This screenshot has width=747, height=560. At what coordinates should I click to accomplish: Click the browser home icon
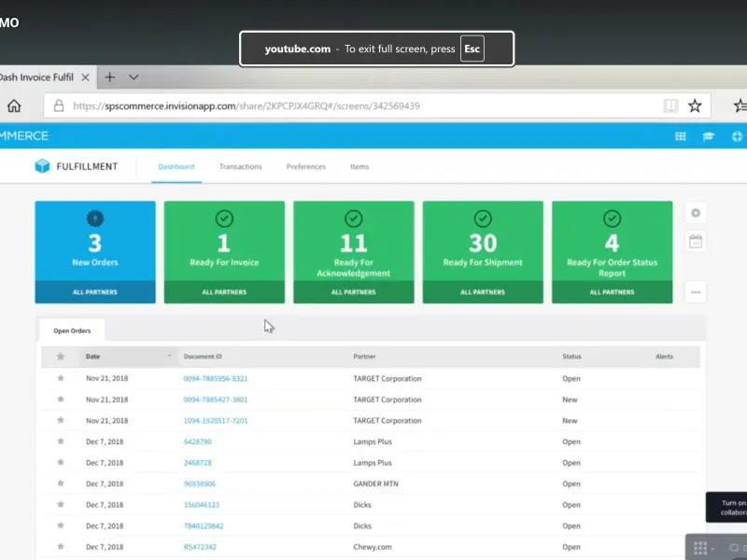coord(14,105)
